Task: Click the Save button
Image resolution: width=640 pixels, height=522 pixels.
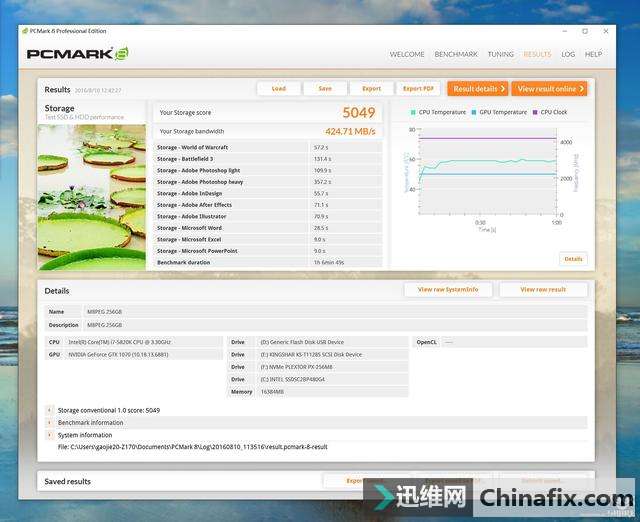Action: [325, 89]
